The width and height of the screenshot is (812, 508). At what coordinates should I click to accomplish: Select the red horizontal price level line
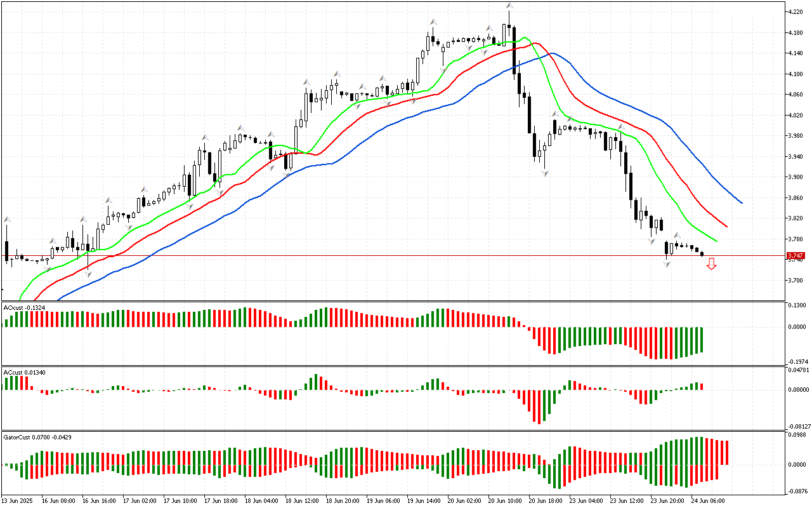[381, 256]
